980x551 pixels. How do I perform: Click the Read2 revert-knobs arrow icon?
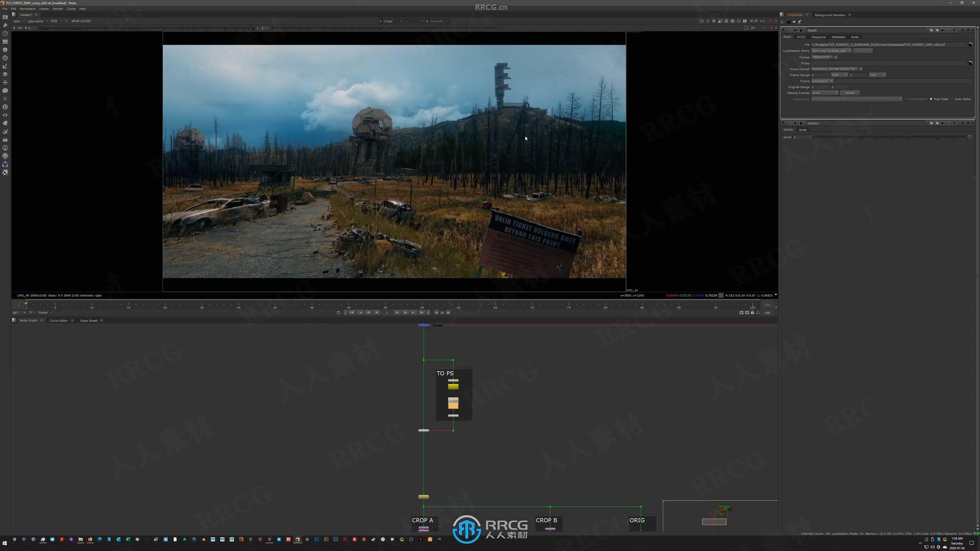pyautogui.click(x=955, y=30)
